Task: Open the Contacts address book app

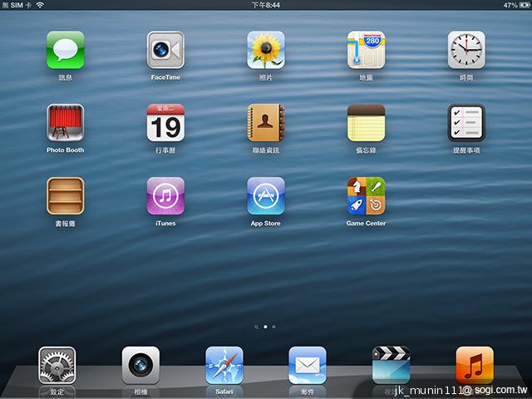Action: coord(266,123)
